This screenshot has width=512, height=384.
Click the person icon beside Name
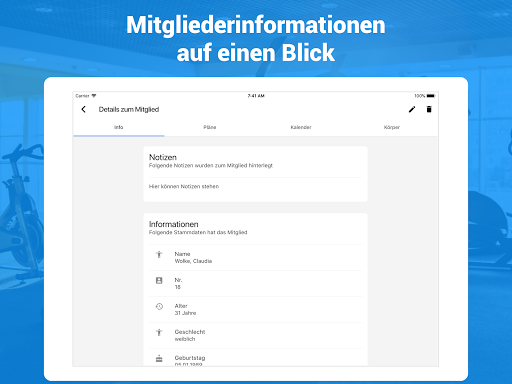tap(159, 255)
